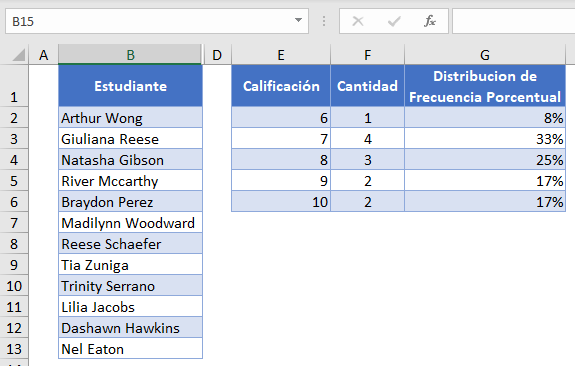Click the 33% percentage cell
Image resolution: width=575 pixels, height=366 pixels.
(485, 139)
